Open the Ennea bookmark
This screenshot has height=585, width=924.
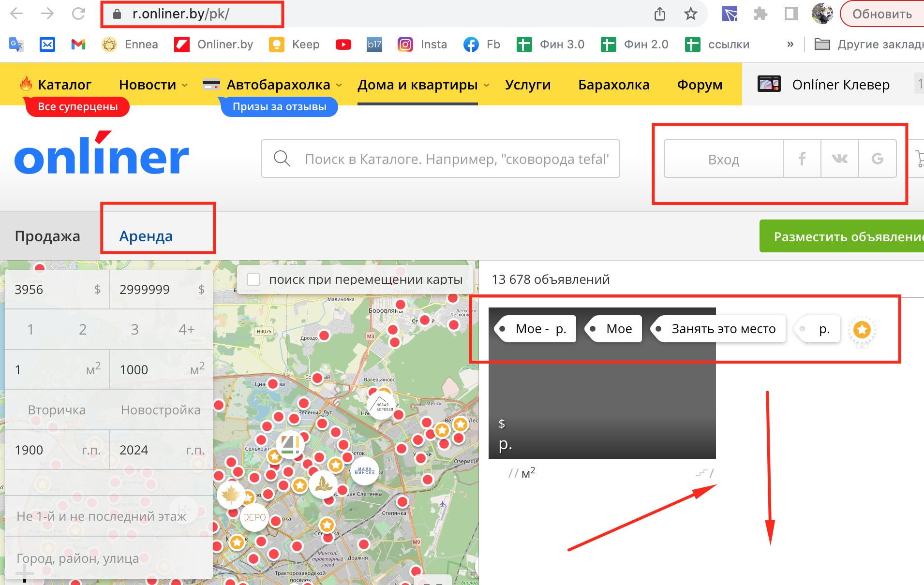click(x=130, y=44)
